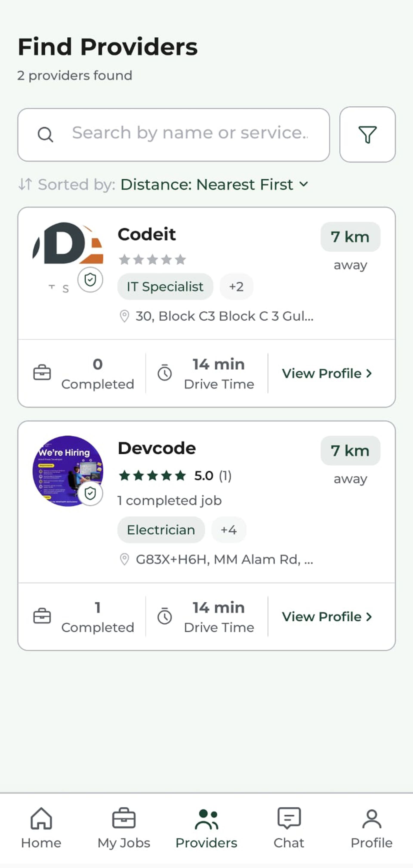Select the IT Specialist tag
The image size is (413, 868).
[x=165, y=286]
